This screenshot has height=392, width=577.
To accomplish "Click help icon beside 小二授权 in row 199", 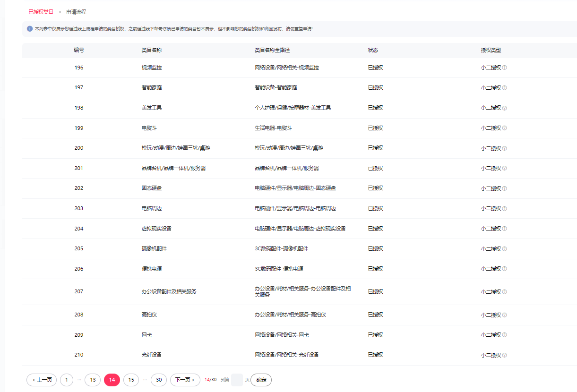I will point(505,128).
